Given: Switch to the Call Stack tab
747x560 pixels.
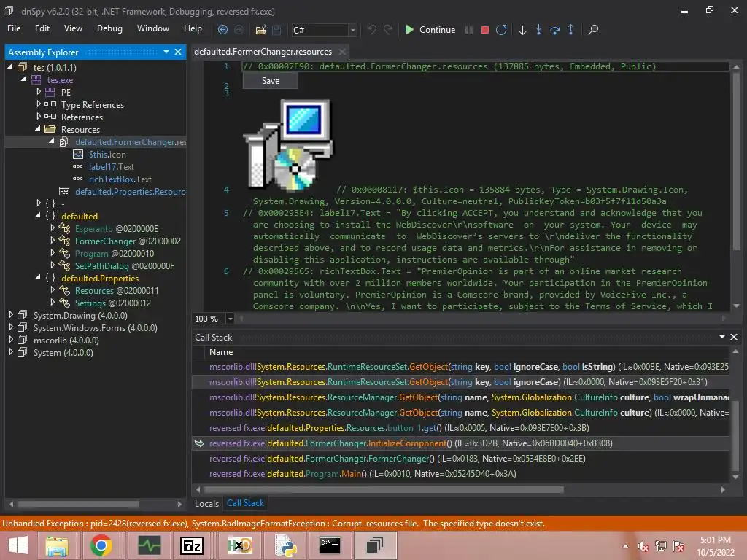Looking at the screenshot, I should coord(245,503).
